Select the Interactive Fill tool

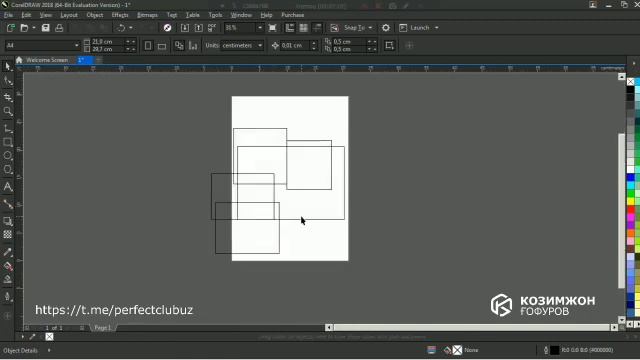7,266
